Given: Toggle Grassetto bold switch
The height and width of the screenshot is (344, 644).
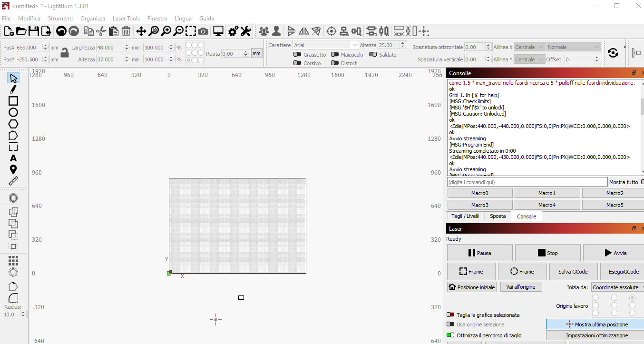Looking at the screenshot, I should 297,55.
